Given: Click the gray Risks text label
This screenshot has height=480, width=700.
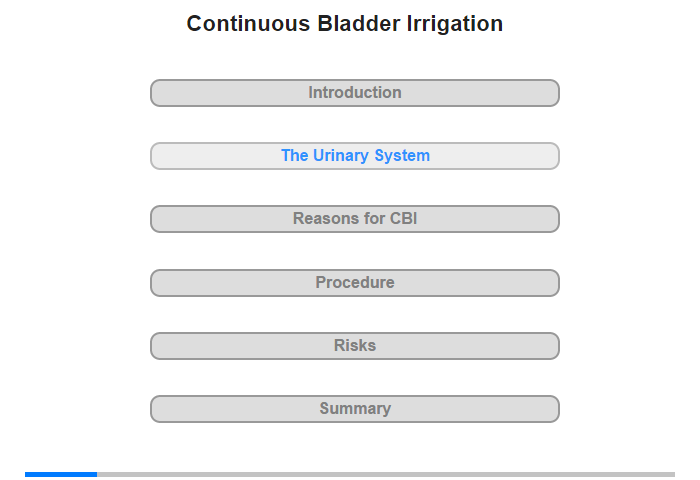Looking at the screenshot, I should 355,346.
